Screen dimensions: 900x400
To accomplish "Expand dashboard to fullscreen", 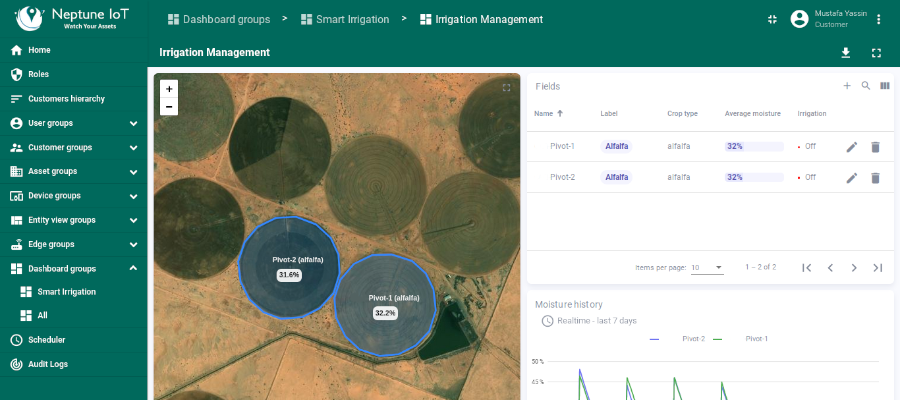I will [x=877, y=53].
